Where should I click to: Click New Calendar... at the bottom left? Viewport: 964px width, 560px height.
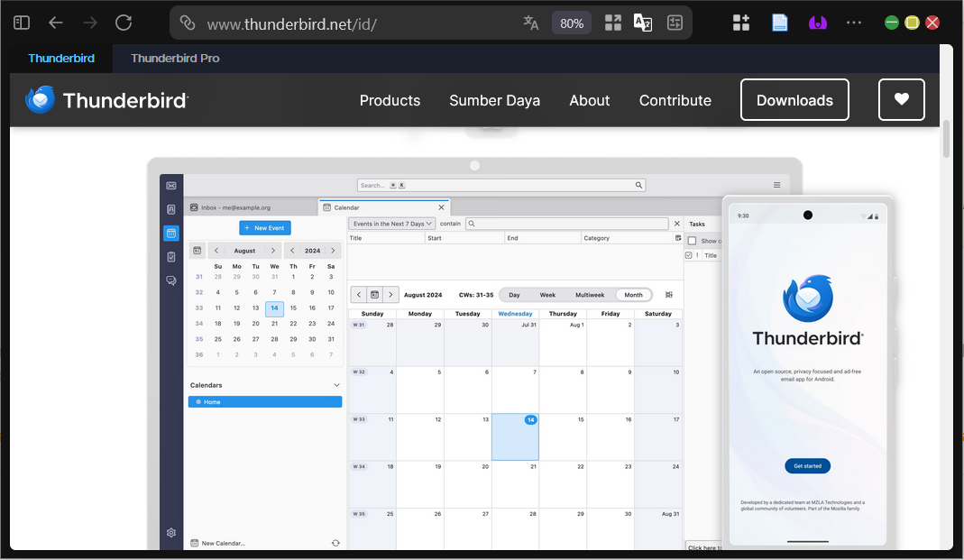click(218, 543)
